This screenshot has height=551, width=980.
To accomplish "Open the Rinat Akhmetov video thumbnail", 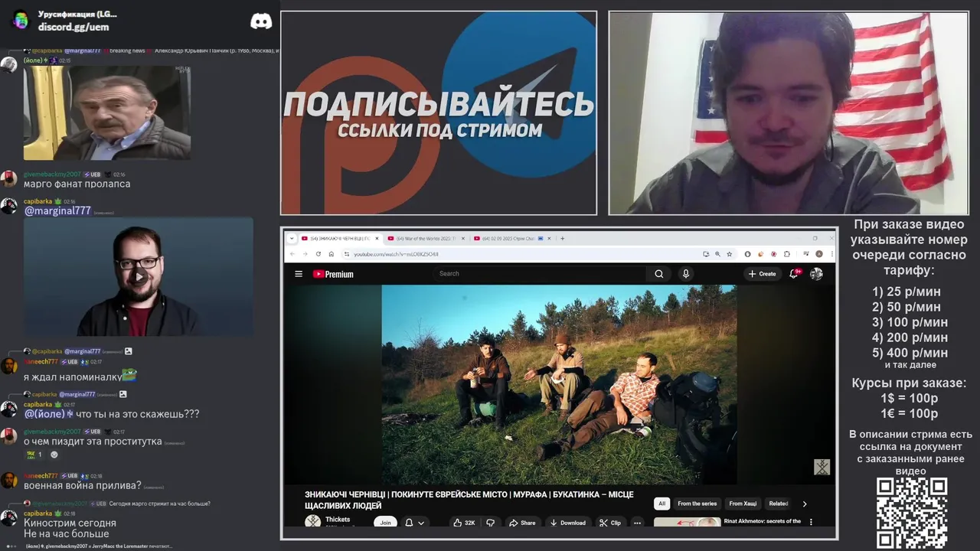I will tap(687, 523).
